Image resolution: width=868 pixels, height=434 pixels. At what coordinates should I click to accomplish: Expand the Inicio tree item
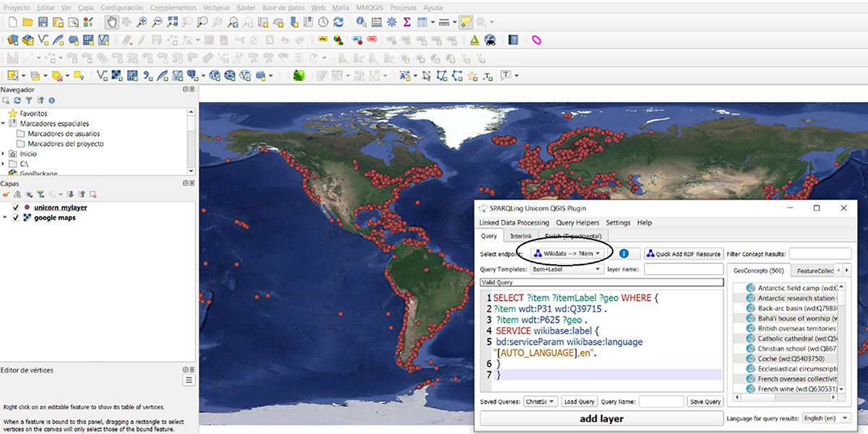pyautogui.click(x=4, y=154)
